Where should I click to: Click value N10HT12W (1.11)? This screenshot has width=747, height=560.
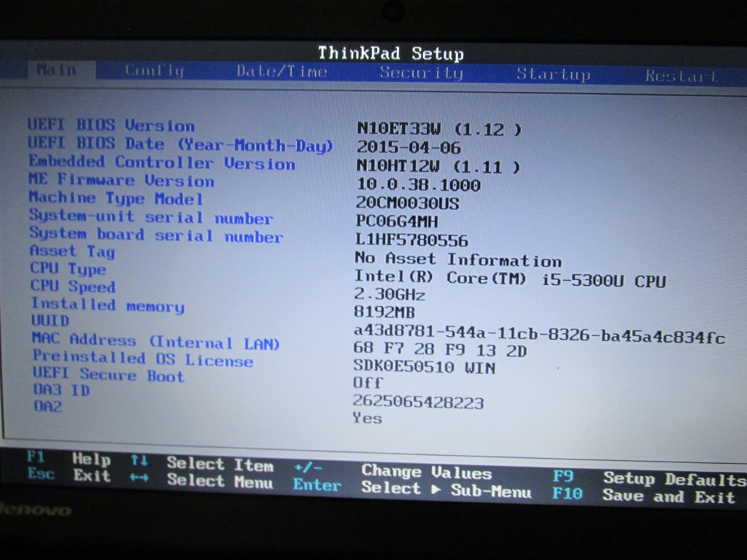[x=438, y=166]
